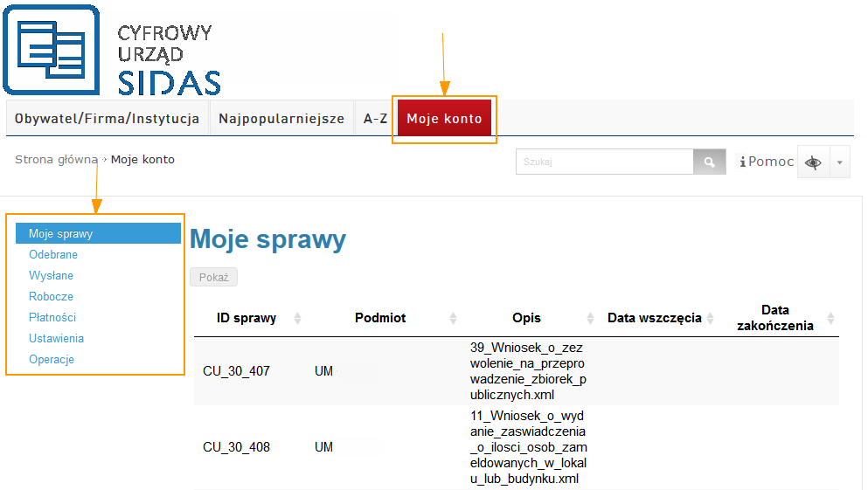Open Odebrane in the sidebar menu
The width and height of the screenshot is (868, 490).
click(x=53, y=255)
